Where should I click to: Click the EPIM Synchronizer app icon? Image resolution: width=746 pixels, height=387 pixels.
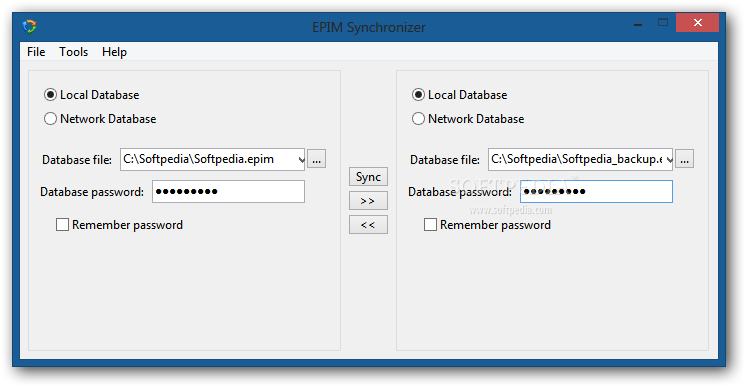[29, 27]
